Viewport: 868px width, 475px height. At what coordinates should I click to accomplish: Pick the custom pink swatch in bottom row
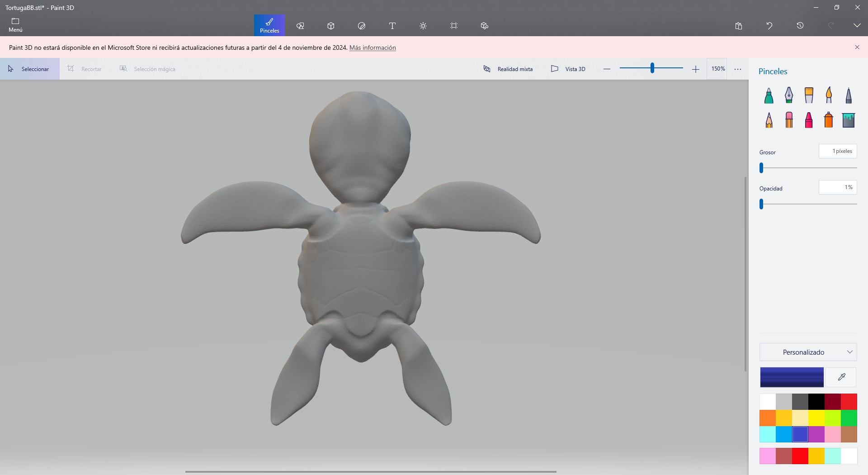[x=768, y=456]
